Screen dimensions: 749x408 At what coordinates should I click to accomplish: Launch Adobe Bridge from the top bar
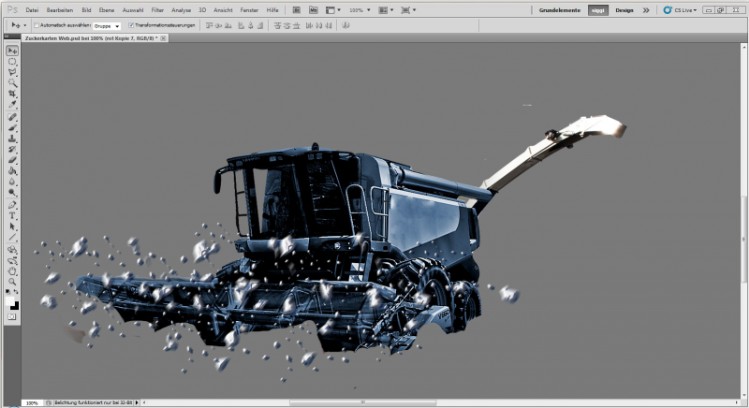(294, 9)
